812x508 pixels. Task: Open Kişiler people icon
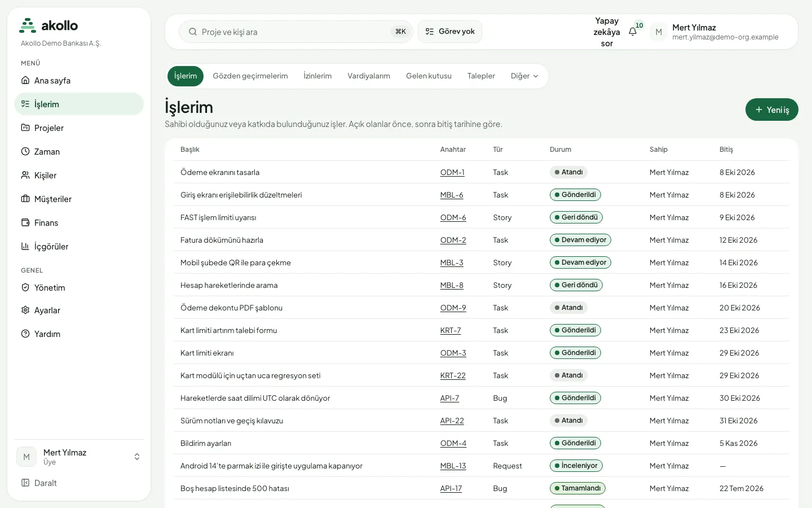point(25,175)
